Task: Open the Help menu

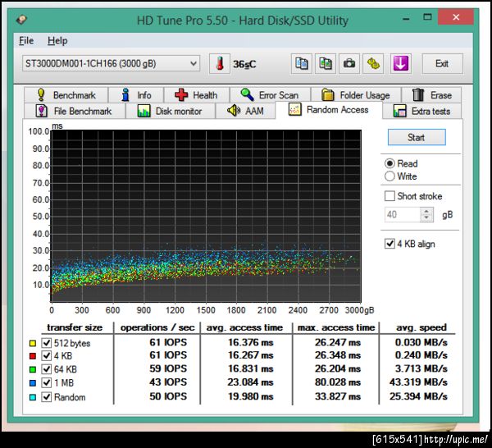Action: point(57,41)
